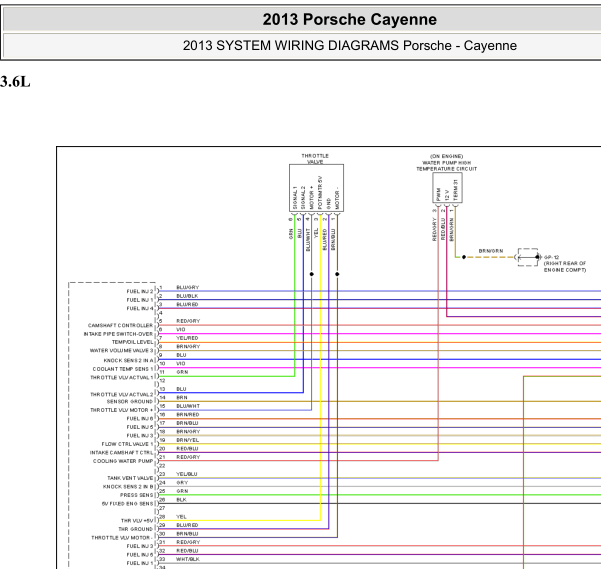Select the "BLU/GRY" wire color at pin 1
Image resolution: width=601 pixels, height=569 pixels.
[188, 287]
